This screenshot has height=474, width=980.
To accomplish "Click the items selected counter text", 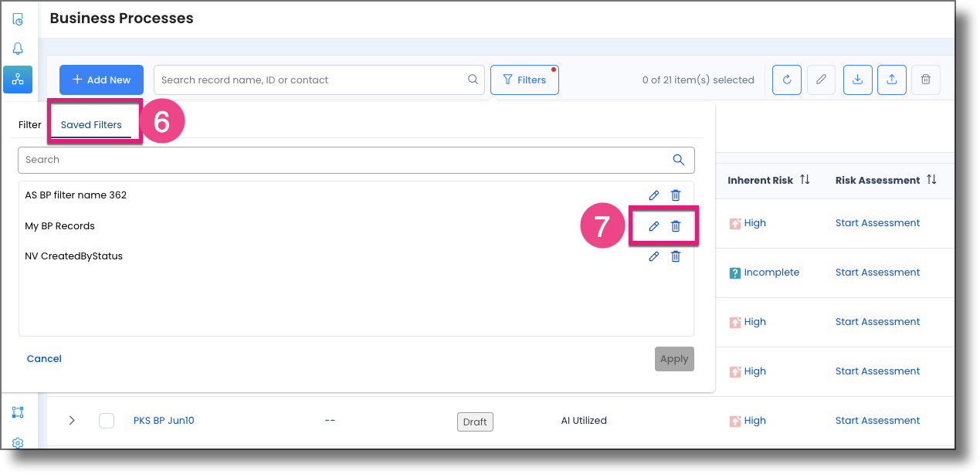I will coord(698,80).
